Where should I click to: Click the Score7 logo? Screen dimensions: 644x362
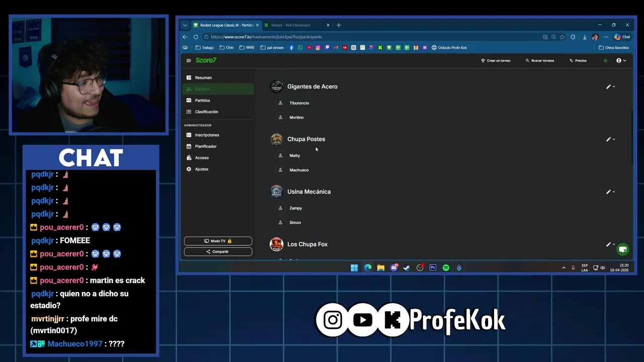[206, 60]
